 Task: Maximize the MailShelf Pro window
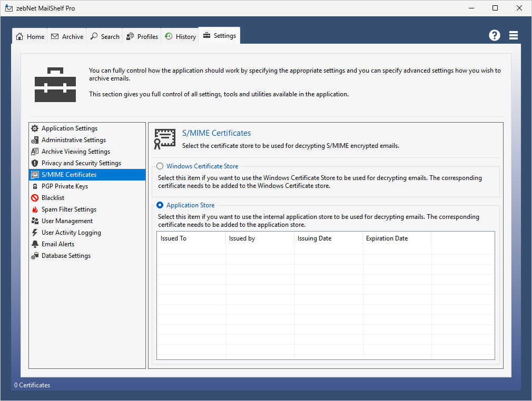pyautogui.click(x=495, y=8)
